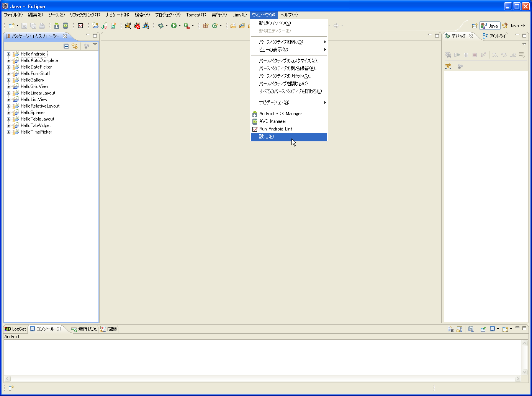Switch to 進行状況 tab
This screenshot has width=532, height=396.
coord(84,329)
